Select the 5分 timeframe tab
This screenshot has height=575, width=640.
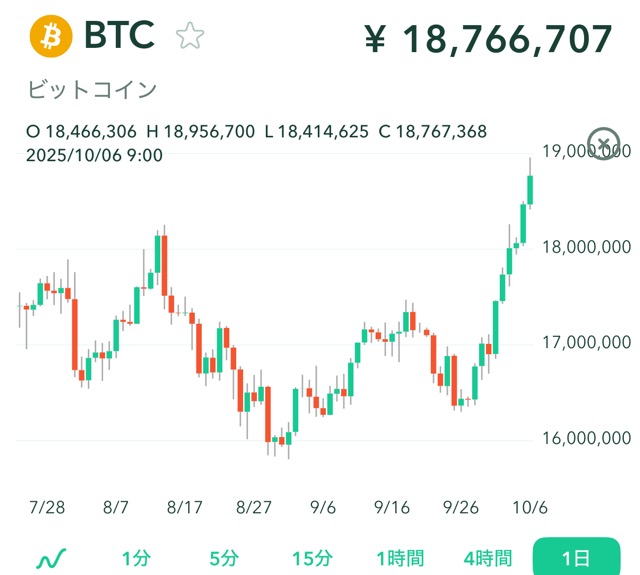tap(225, 558)
